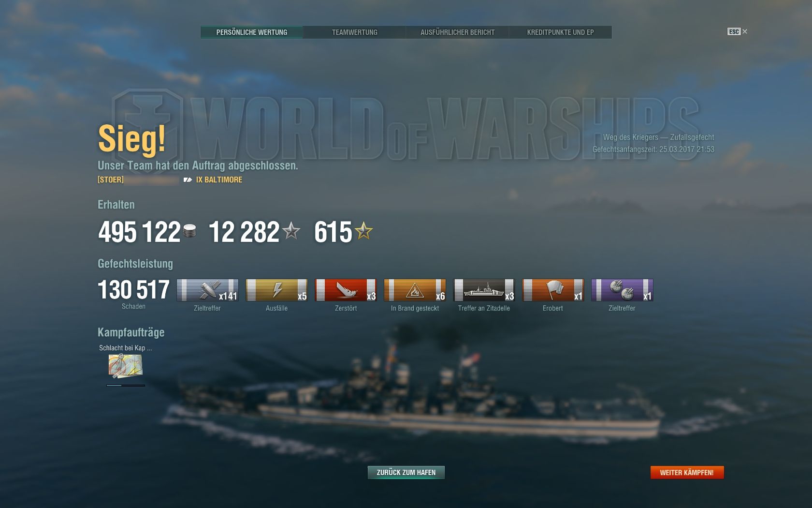
Task: Click the mission progress bar
Action: coord(126,386)
